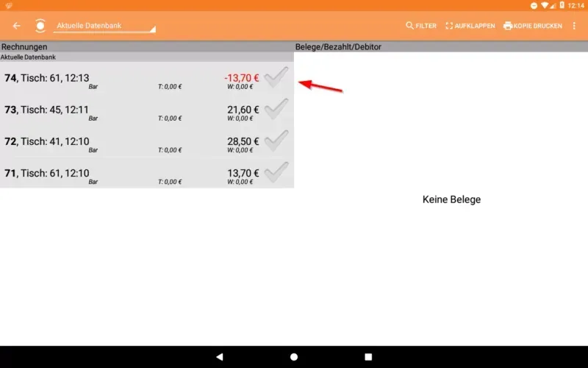Tap the Wi-Fi status icon
The image size is (588, 368).
click(x=545, y=5)
